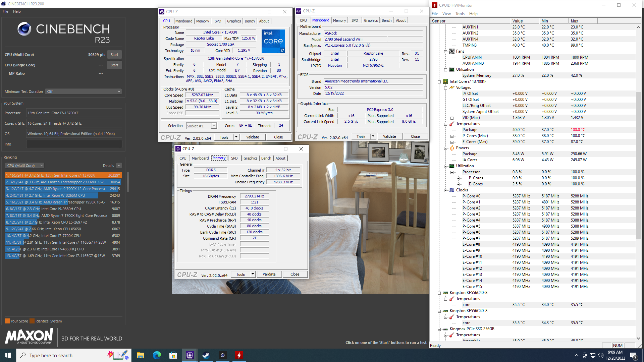Click Validate in the Mainboard CPU-Z window
Viewport: 644px width, 362px height.
tap(389, 137)
